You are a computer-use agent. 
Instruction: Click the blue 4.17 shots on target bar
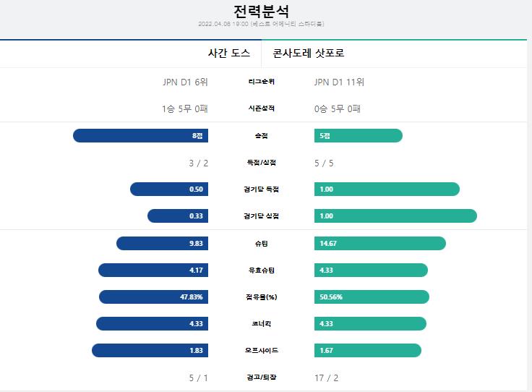tap(153, 270)
